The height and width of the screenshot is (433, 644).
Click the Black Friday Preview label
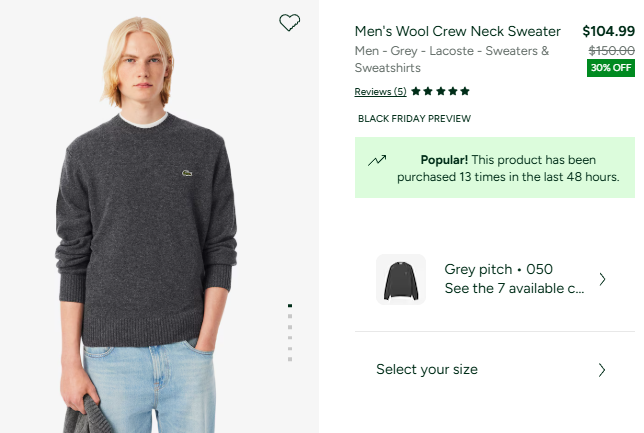coord(414,119)
